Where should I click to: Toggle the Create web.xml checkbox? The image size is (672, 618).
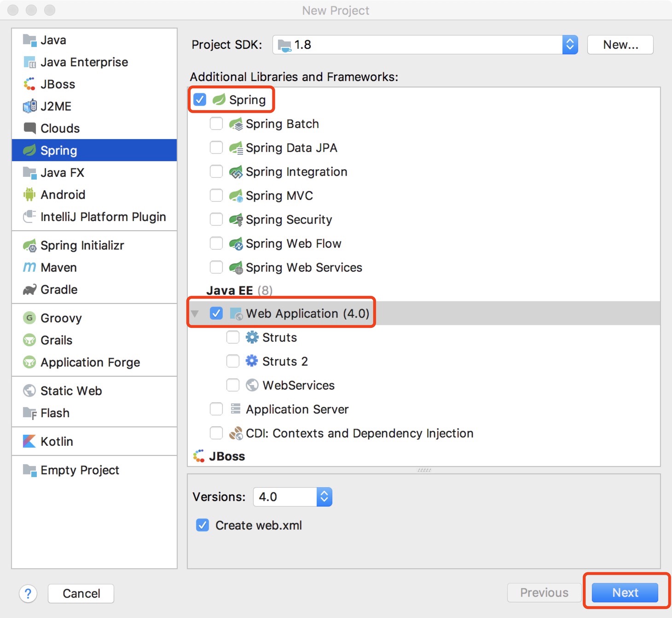click(203, 525)
